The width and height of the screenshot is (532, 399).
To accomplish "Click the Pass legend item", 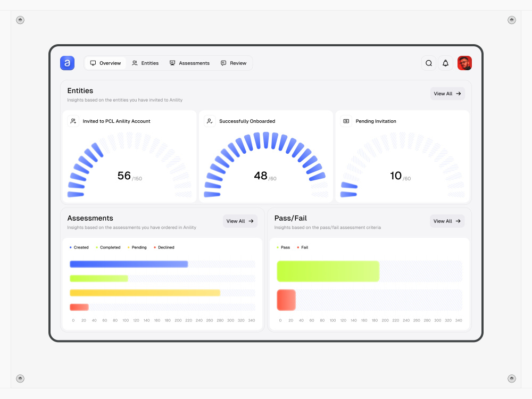I will pyautogui.click(x=284, y=247).
